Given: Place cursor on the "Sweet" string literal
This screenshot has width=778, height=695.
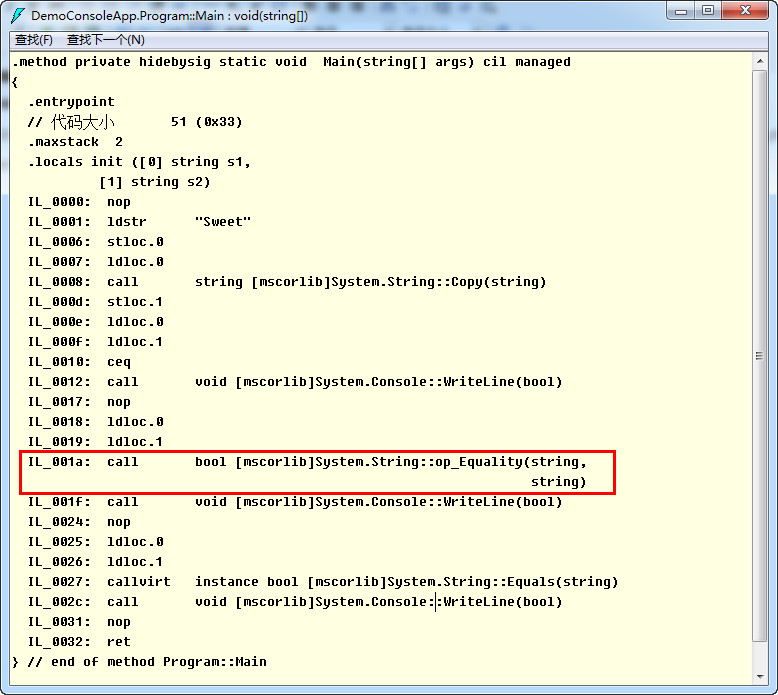Looking at the screenshot, I should (223, 222).
